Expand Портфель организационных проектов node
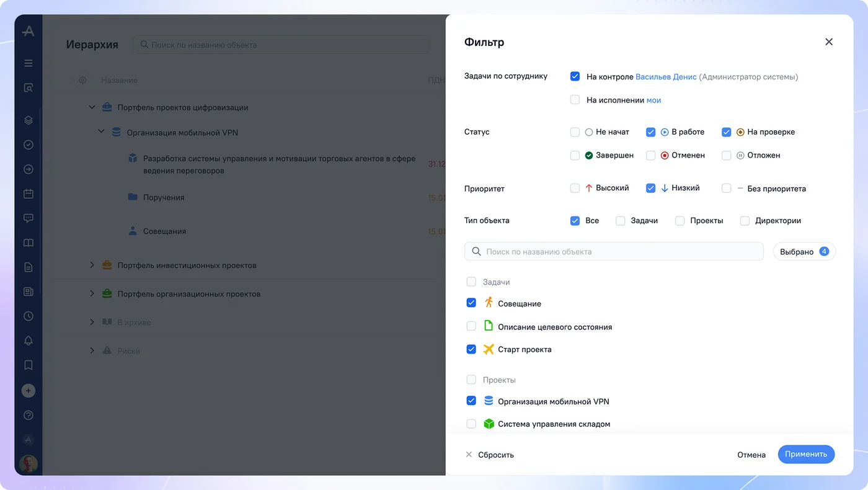 tap(92, 293)
